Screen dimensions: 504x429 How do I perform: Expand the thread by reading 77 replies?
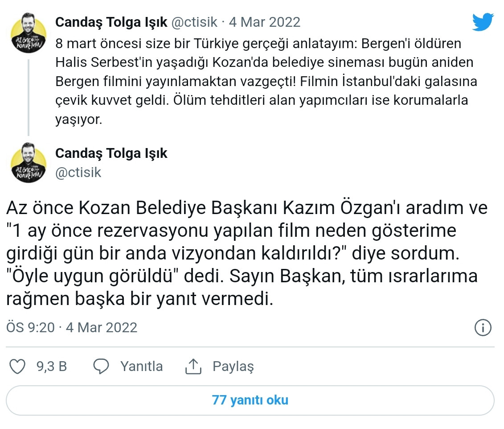click(252, 400)
